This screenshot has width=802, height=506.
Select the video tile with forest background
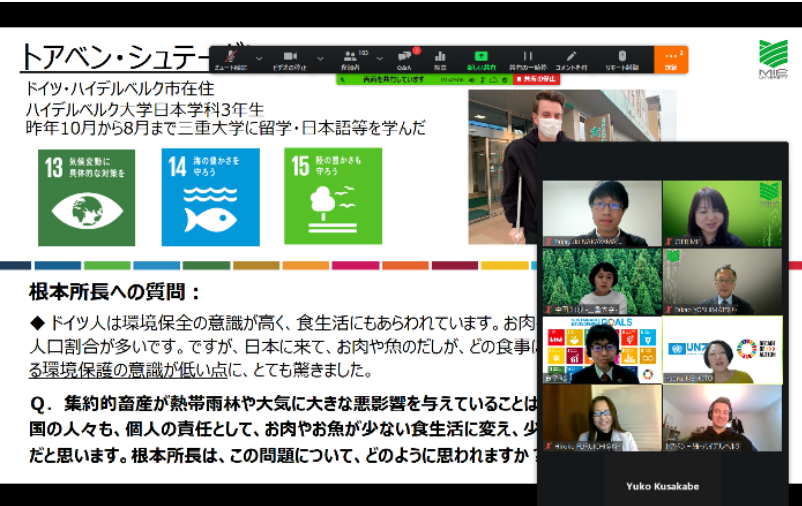tap(602, 281)
